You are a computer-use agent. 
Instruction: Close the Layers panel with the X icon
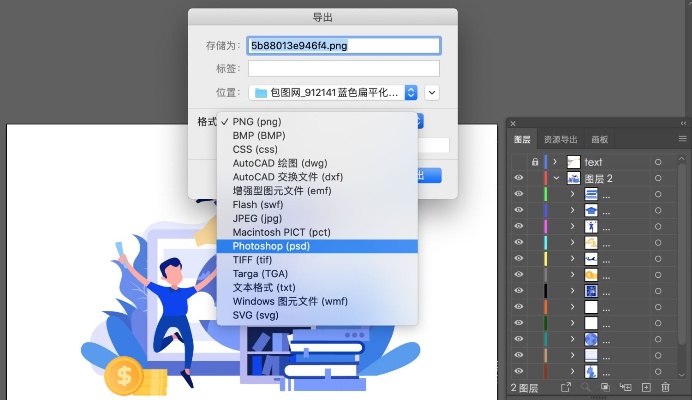pos(513,124)
